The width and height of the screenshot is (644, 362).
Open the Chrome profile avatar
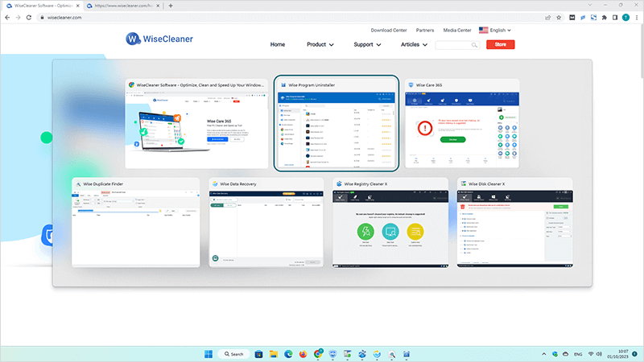tap(626, 17)
